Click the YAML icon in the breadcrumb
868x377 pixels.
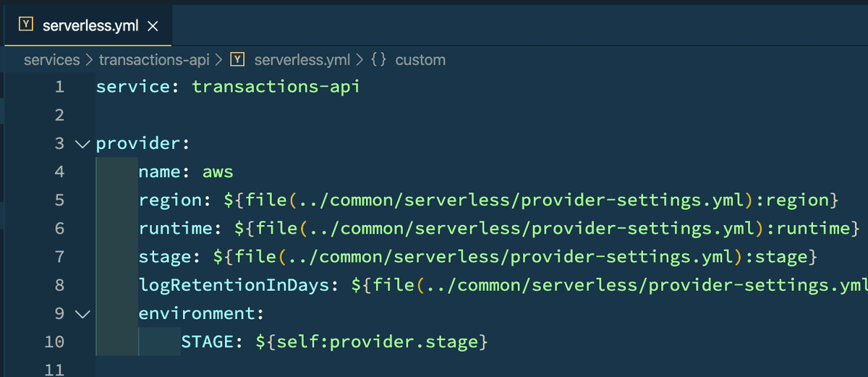tap(238, 60)
